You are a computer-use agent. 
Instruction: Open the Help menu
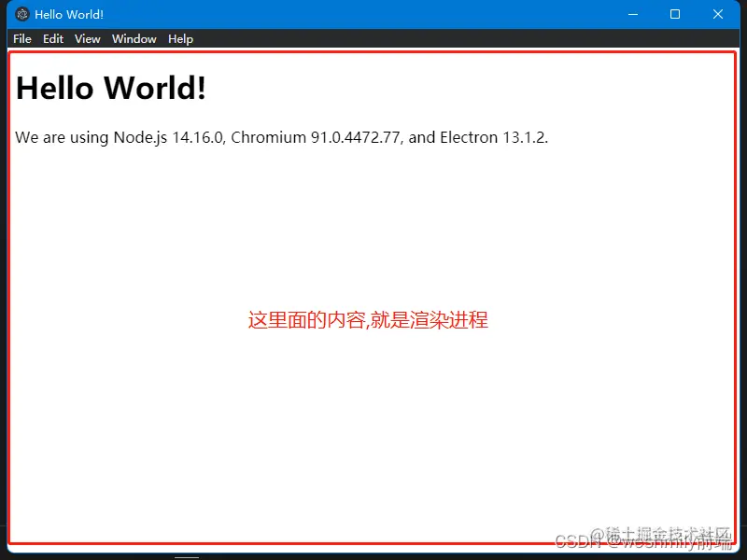point(180,39)
